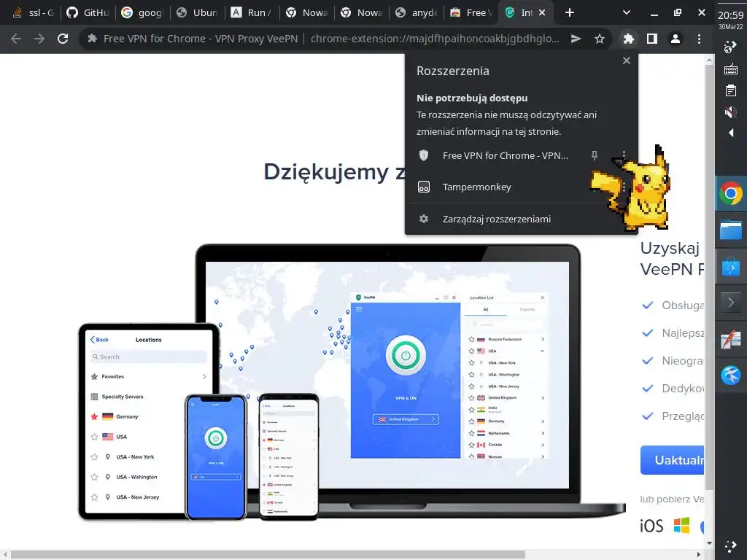This screenshot has height=560, width=747.
Task: Click Zarządzaj rozszerzeniami option
Action: coord(496,219)
